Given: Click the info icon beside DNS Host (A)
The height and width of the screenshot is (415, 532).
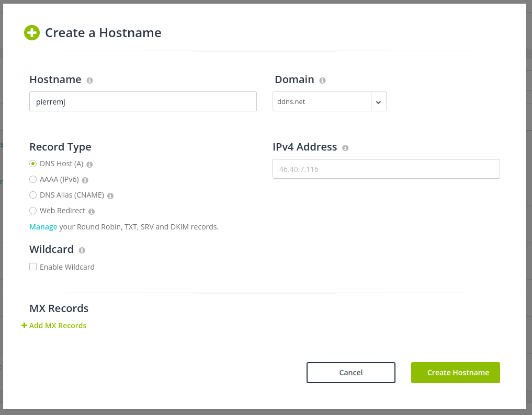Looking at the screenshot, I should pyautogui.click(x=89, y=164).
